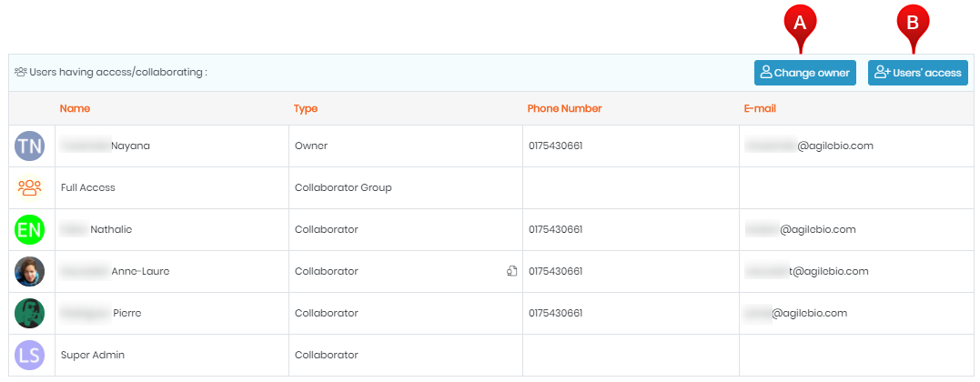Click the users group icon beside 'Users having access'
The height and width of the screenshot is (382, 980).
(21, 73)
